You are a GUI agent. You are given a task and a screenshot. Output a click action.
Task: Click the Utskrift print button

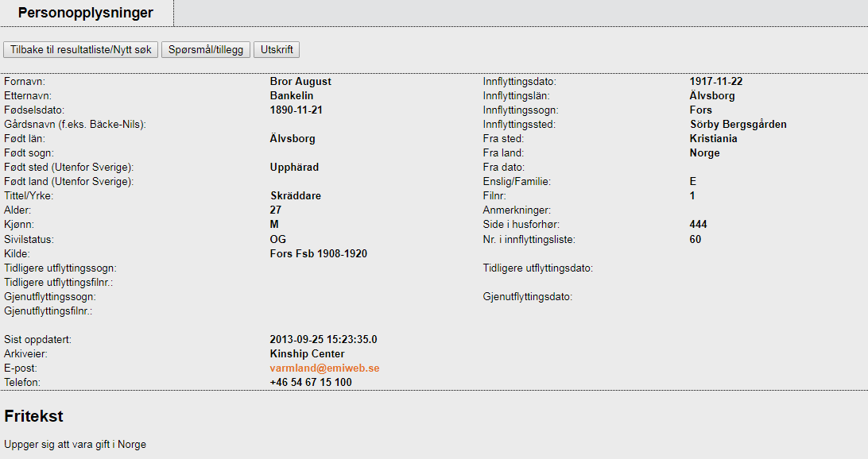pos(277,49)
